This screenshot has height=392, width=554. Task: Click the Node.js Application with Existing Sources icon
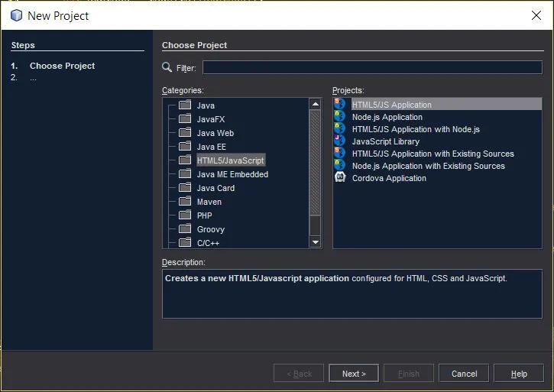339,165
